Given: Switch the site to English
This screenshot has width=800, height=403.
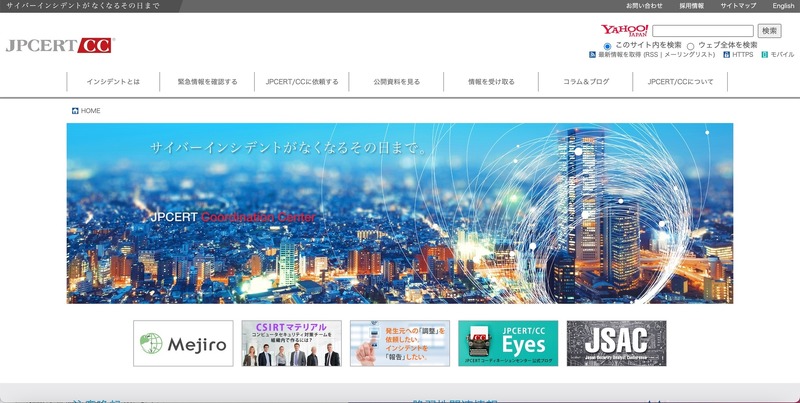Looking at the screenshot, I should click(783, 6).
